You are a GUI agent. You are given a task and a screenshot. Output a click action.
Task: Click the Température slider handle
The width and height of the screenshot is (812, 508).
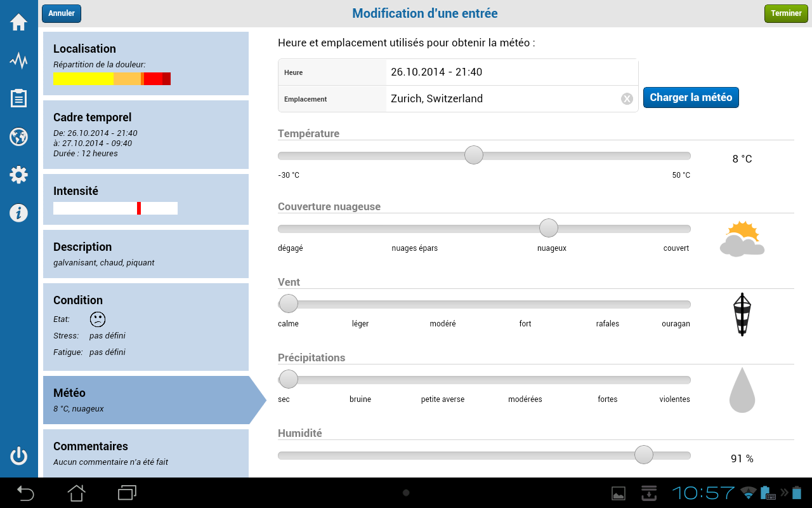click(x=474, y=155)
